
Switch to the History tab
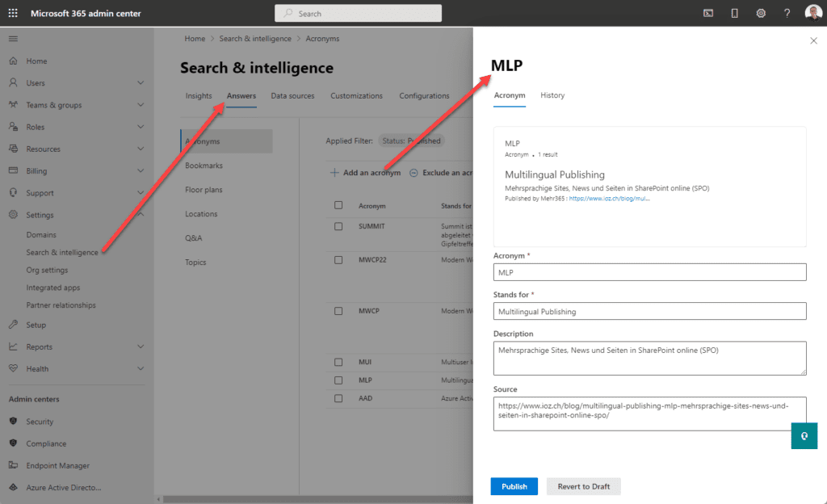552,95
